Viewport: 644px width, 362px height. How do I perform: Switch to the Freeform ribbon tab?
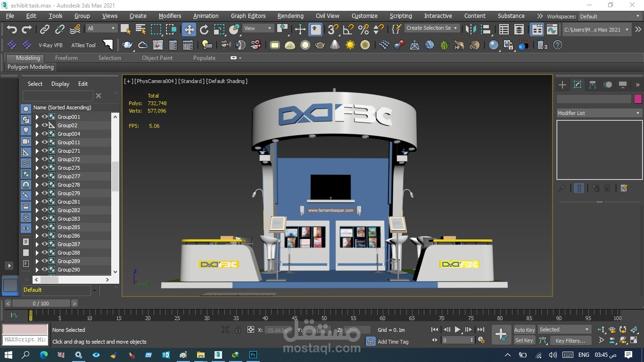pyautogui.click(x=66, y=58)
